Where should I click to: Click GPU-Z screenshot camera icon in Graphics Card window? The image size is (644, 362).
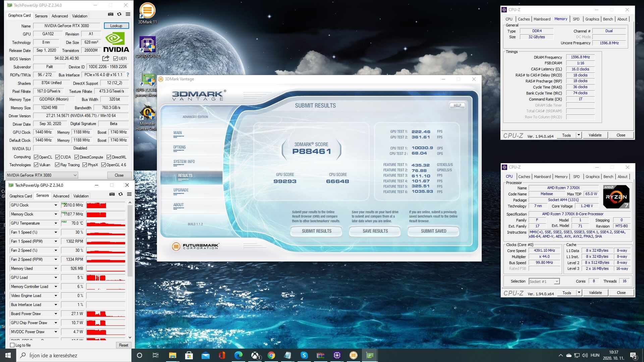pos(110,14)
